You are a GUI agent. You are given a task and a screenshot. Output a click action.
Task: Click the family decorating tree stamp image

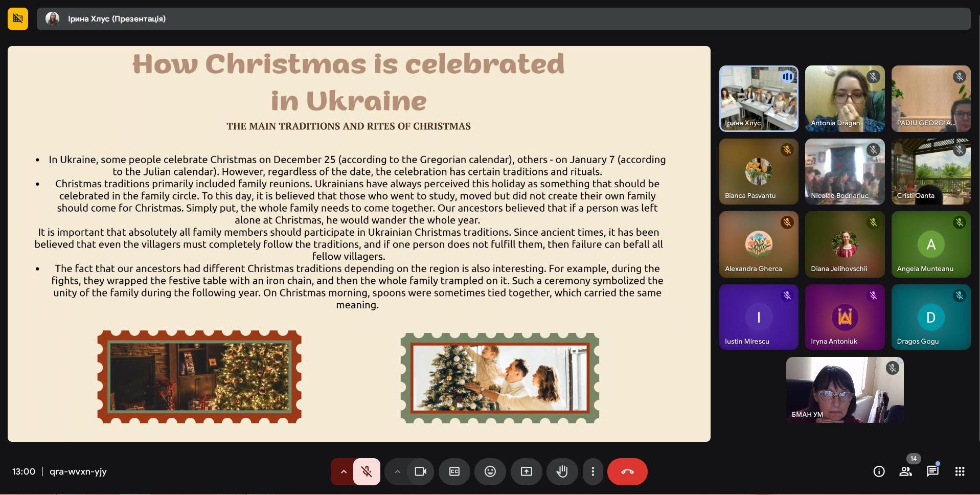(x=500, y=378)
